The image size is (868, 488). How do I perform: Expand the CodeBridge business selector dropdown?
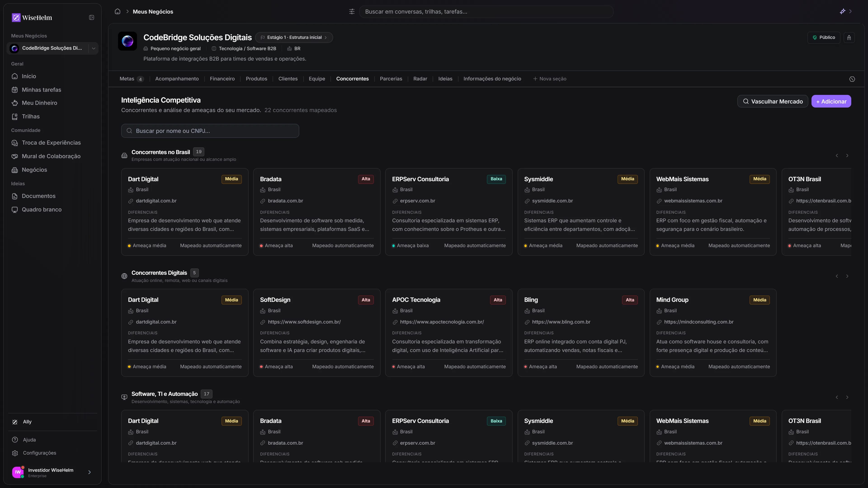[x=94, y=48]
